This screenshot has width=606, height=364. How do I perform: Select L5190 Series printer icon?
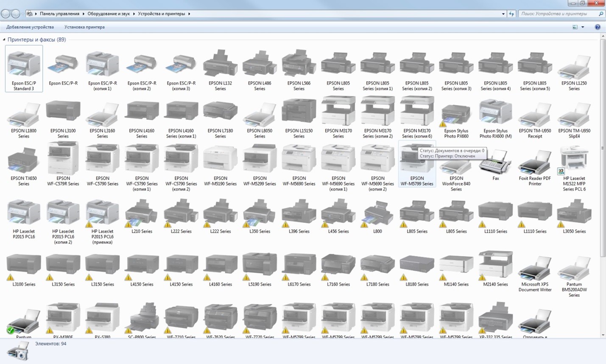tap(260, 267)
